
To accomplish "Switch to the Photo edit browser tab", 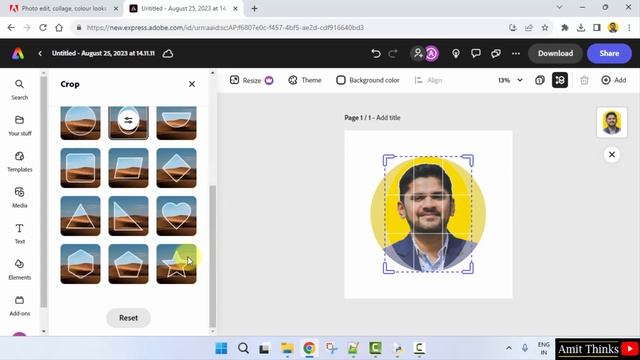I will 63,8.
